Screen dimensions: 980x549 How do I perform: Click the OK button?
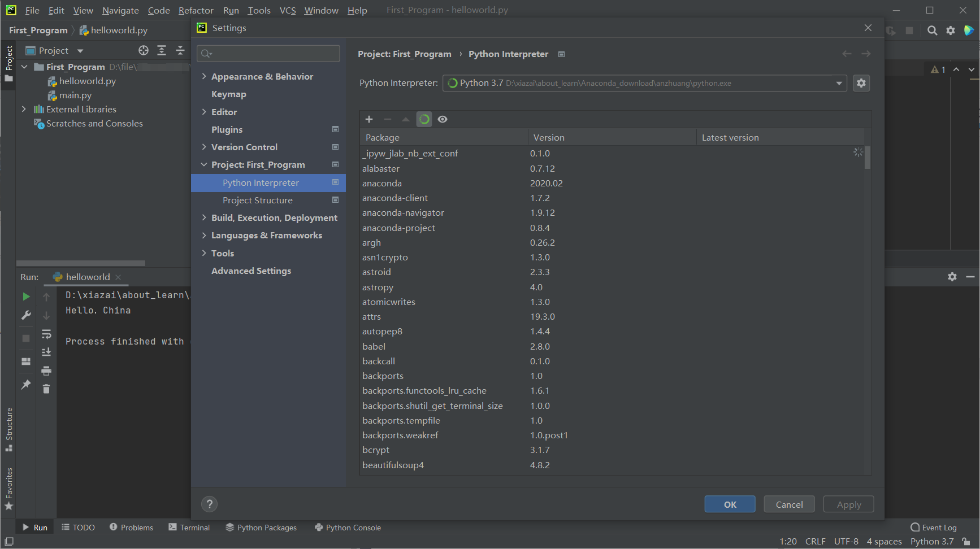pyautogui.click(x=730, y=504)
